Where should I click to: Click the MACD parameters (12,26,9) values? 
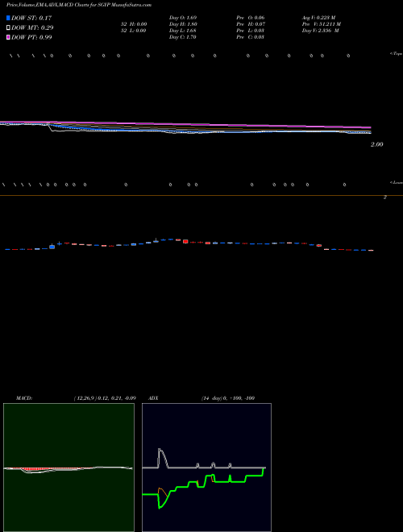coord(105,398)
